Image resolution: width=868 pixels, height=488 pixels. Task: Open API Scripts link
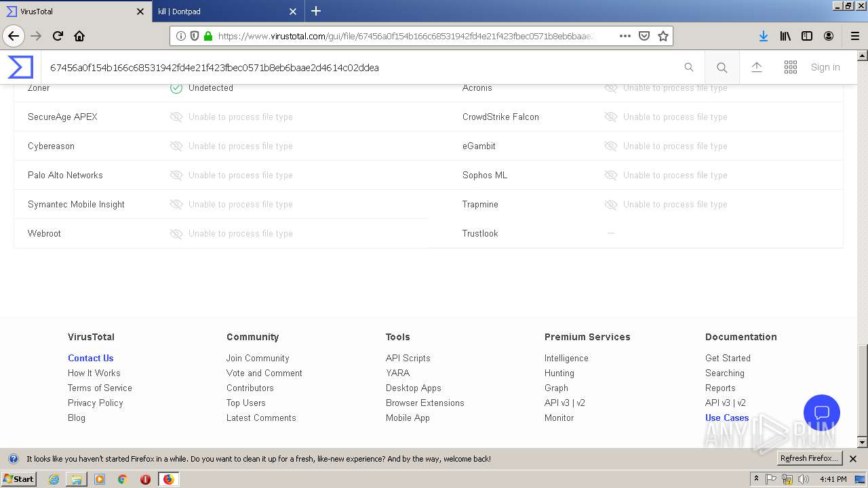(408, 358)
